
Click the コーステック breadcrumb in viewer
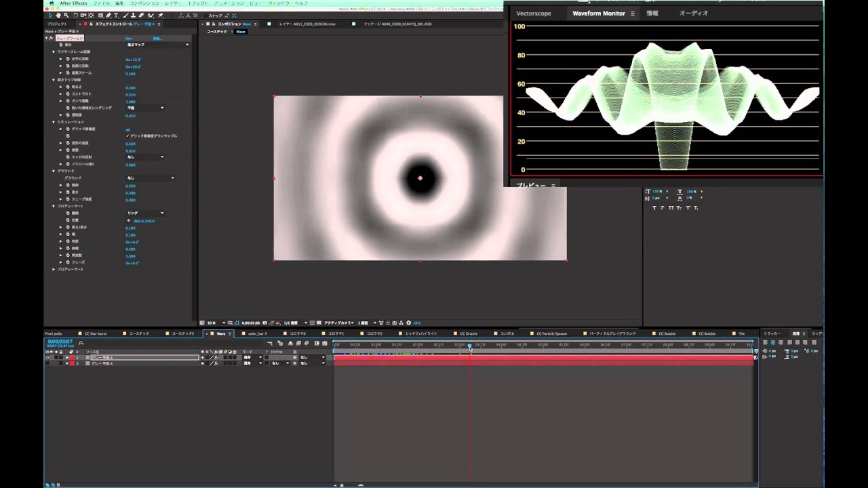tap(217, 31)
